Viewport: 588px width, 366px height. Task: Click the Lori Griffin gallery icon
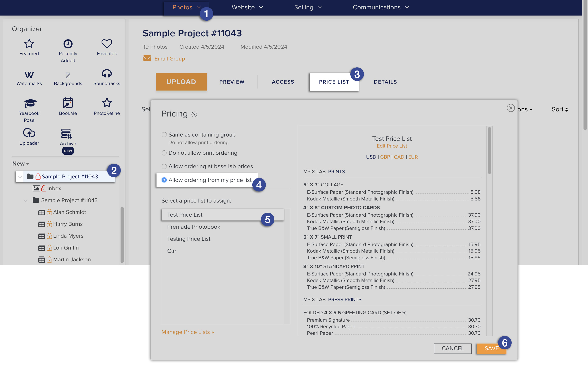42,248
